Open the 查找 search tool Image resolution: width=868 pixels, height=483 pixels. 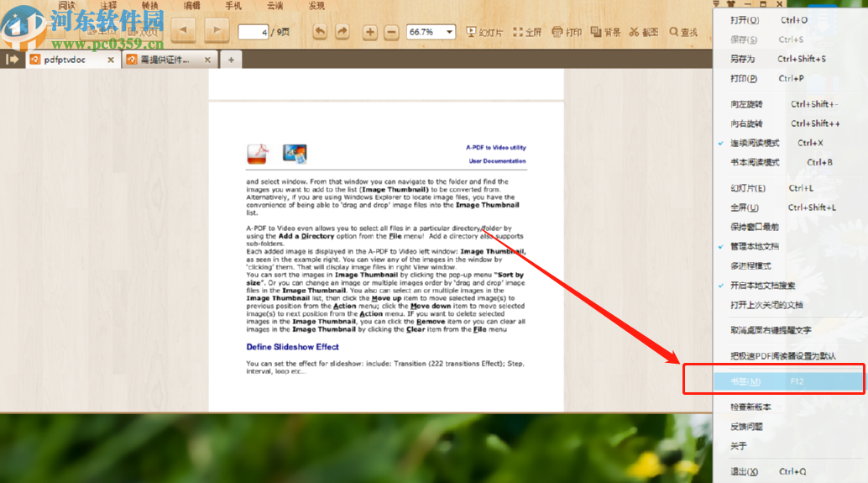683,32
